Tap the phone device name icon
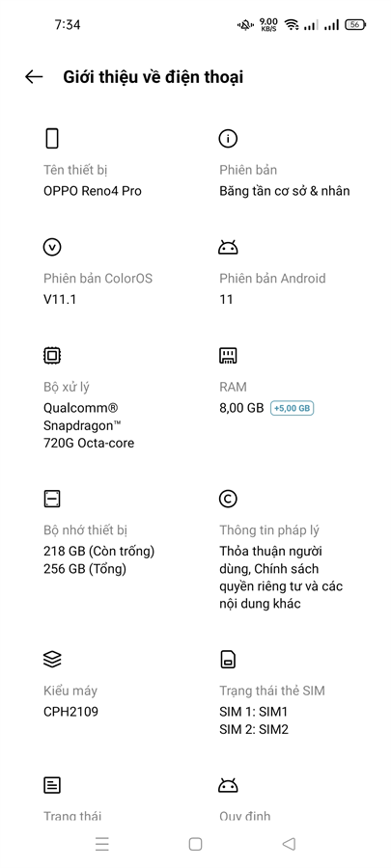The width and height of the screenshot is (391, 868). (51, 138)
